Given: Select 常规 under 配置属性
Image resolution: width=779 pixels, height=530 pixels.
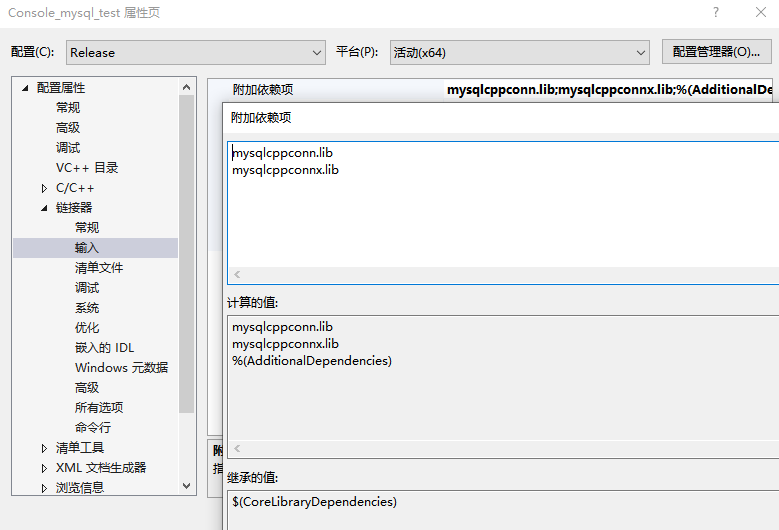Looking at the screenshot, I should pos(68,108).
